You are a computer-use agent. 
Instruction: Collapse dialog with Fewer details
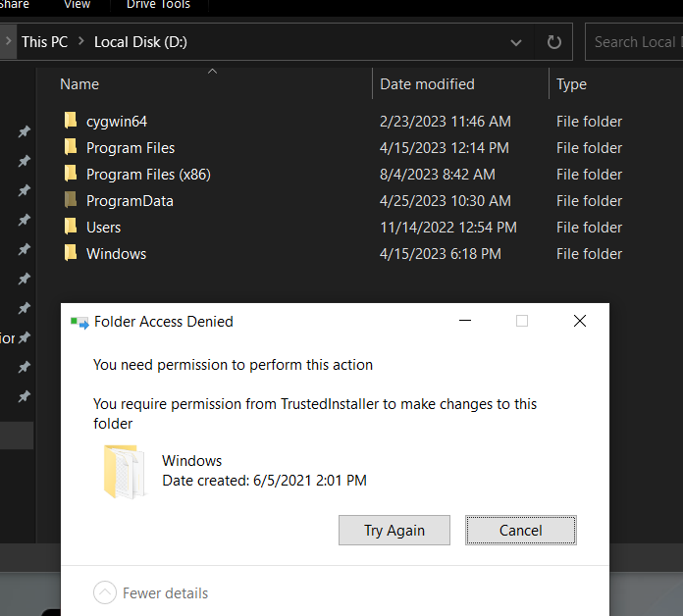[151, 592]
